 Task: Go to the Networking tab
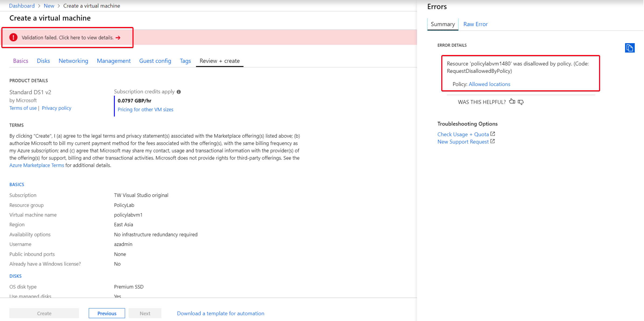coord(73,61)
